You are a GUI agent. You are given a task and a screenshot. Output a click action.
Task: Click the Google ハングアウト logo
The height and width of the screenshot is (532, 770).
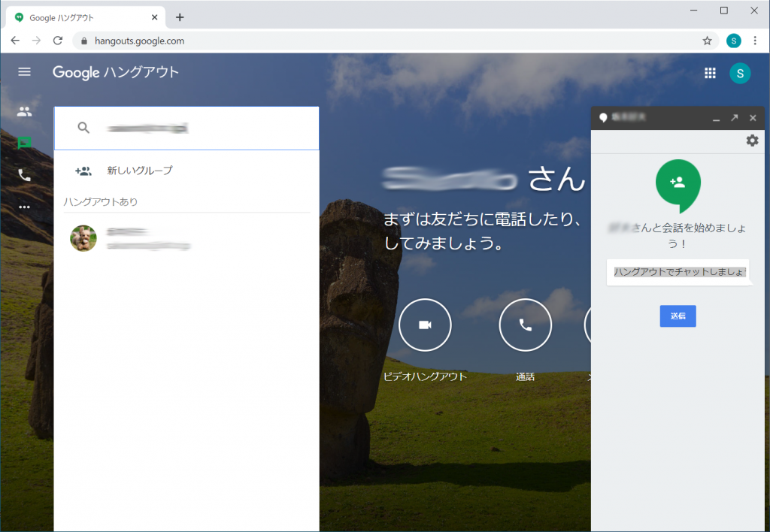click(x=115, y=72)
